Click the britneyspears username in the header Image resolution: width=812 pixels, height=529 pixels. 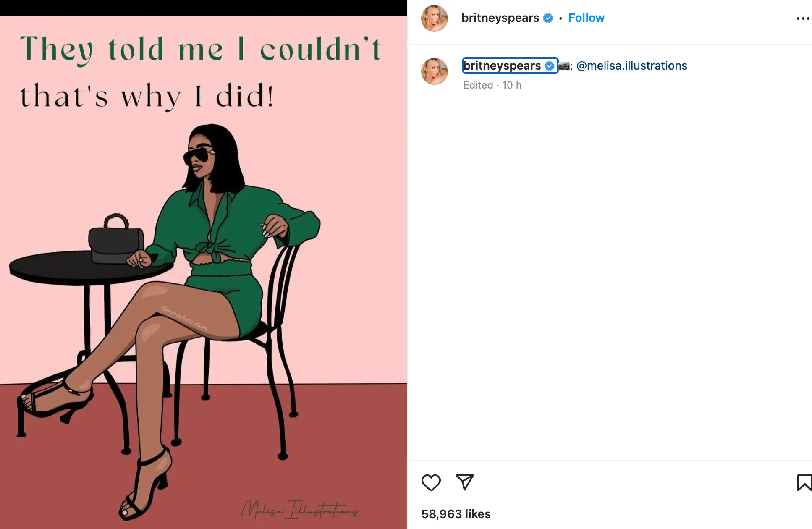coord(500,18)
